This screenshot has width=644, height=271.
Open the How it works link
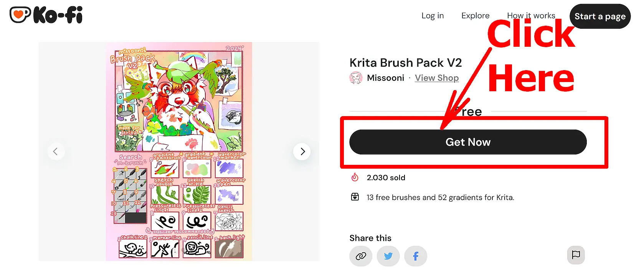point(531,16)
